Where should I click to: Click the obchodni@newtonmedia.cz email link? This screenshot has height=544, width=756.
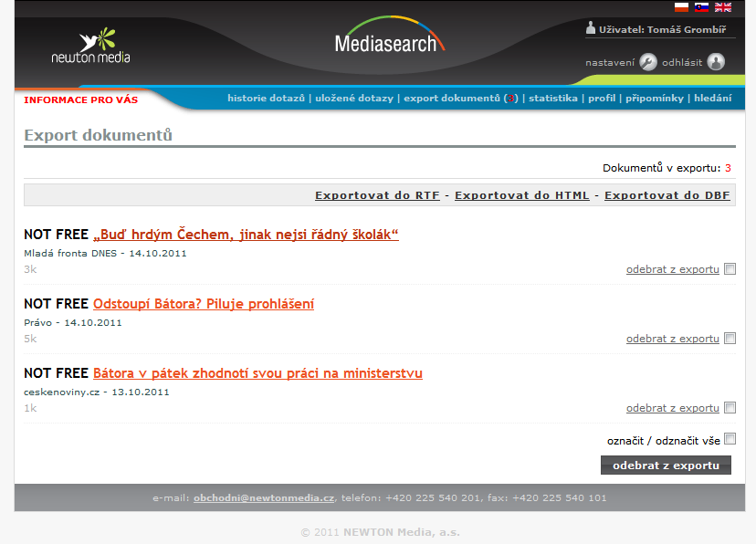[x=264, y=497]
